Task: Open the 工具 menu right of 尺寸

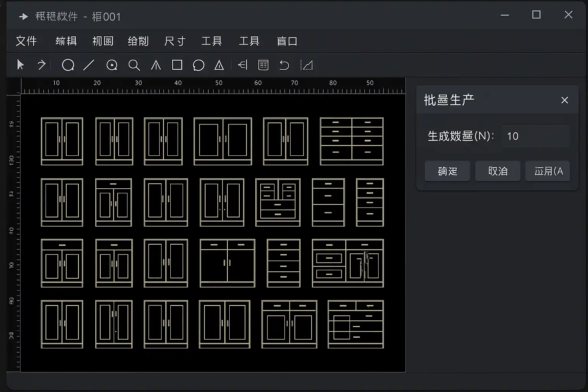Action: coord(212,41)
